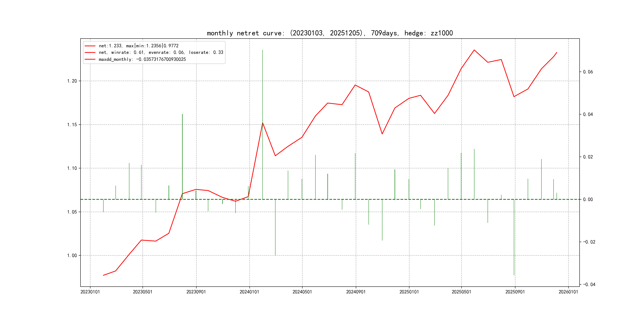Click the 20230501 x-axis date label
The width and height of the screenshot is (644, 322).
click(143, 292)
